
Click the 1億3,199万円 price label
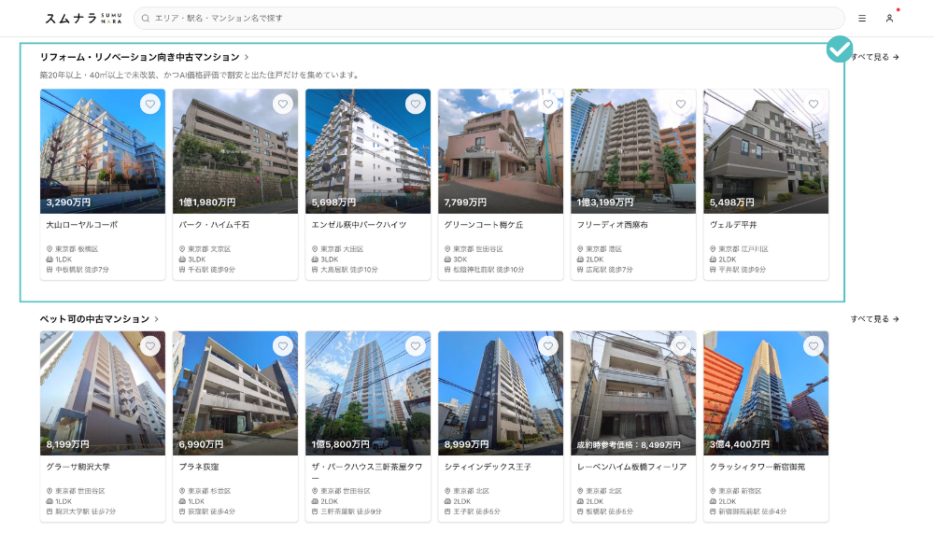coord(605,203)
